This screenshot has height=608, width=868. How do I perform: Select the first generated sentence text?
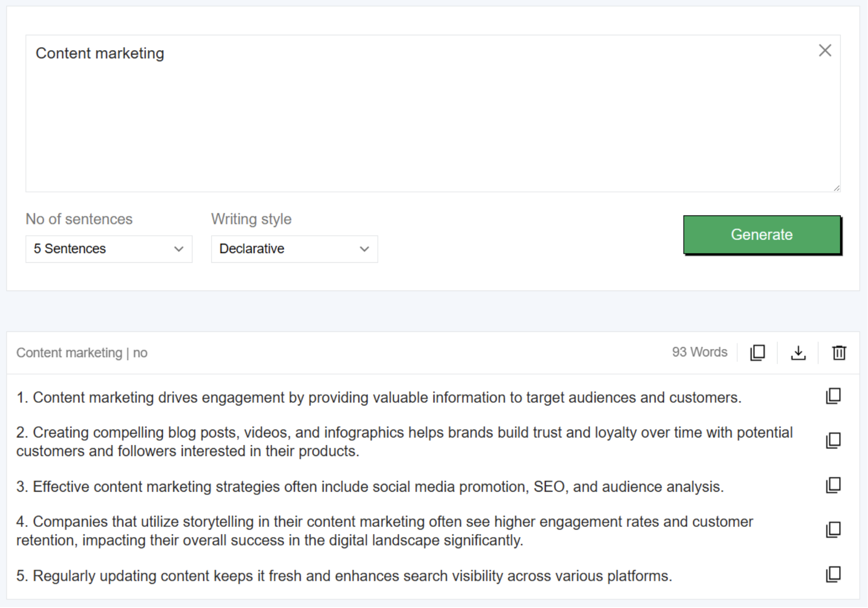pos(378,398)
